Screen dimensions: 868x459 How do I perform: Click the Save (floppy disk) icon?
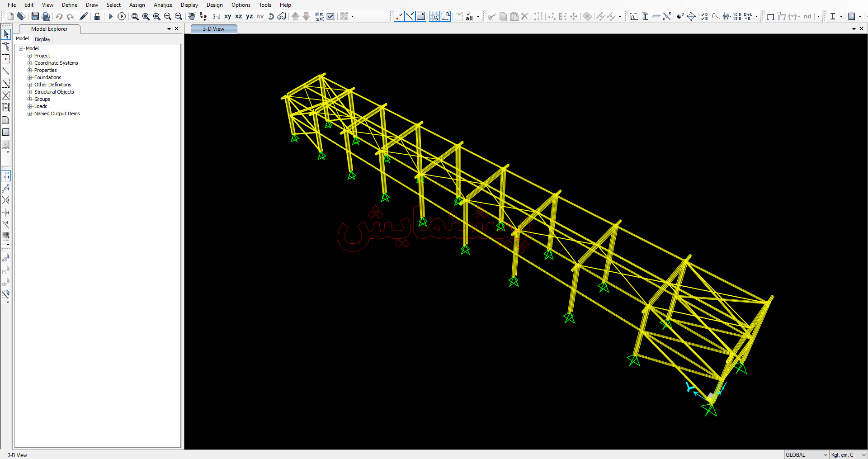coord(35,16)
